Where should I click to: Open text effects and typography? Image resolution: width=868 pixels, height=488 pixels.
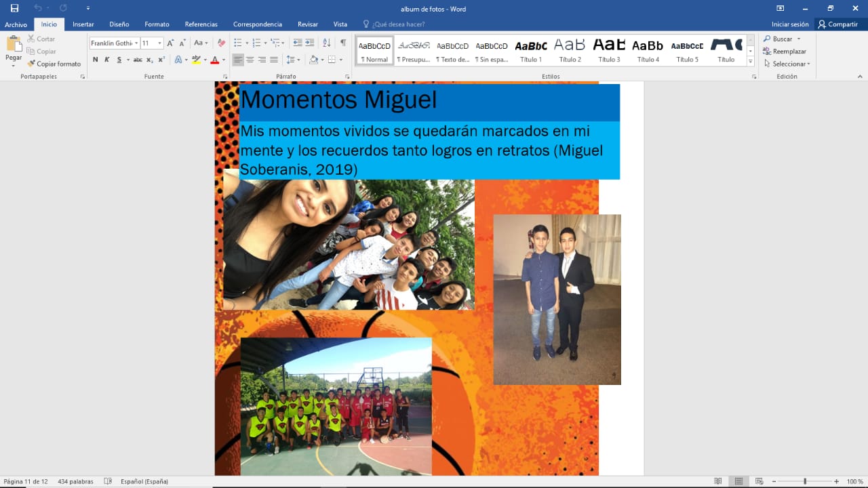[x=179, y=60]
